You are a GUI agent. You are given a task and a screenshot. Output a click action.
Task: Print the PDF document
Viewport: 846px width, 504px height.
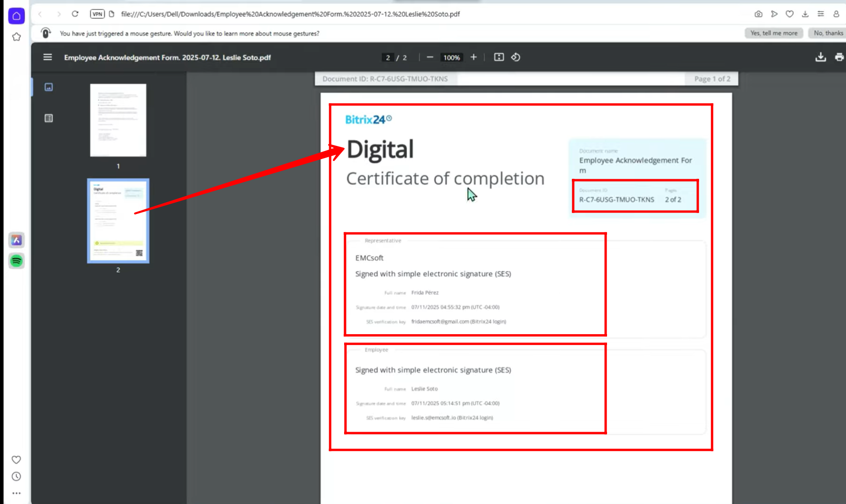click(x=839, y=57)
